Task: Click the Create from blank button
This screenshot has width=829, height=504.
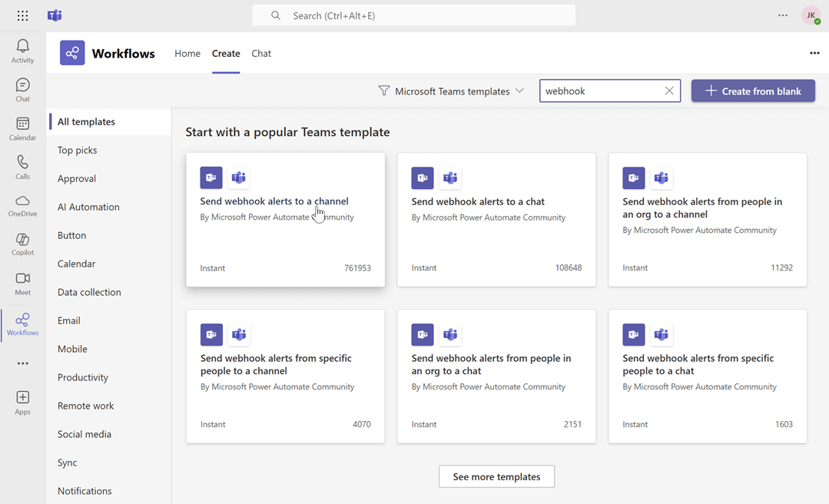Action: [753, 91]
